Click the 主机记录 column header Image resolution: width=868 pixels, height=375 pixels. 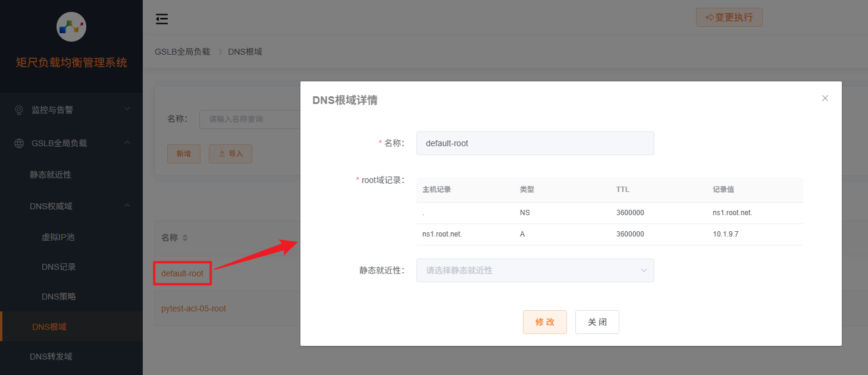coord(437,190)
